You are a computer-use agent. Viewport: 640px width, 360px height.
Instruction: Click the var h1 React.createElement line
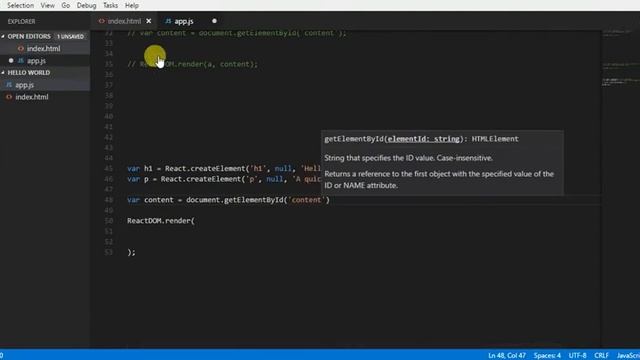tap(224, 169)
